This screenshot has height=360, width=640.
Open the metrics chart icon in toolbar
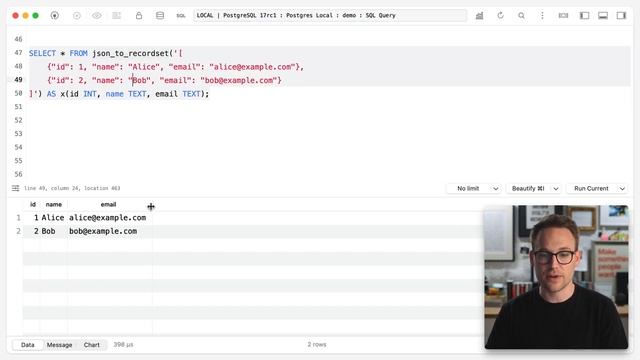tap(480, 16)
